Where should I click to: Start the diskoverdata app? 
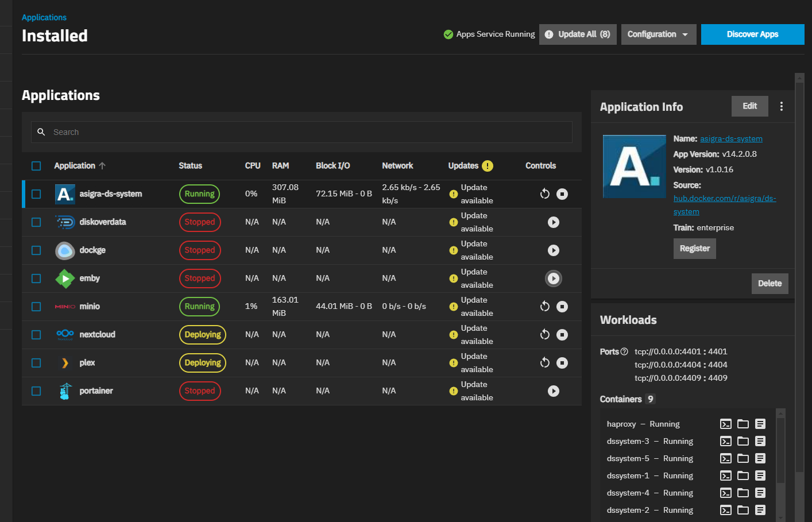(553, 222)
